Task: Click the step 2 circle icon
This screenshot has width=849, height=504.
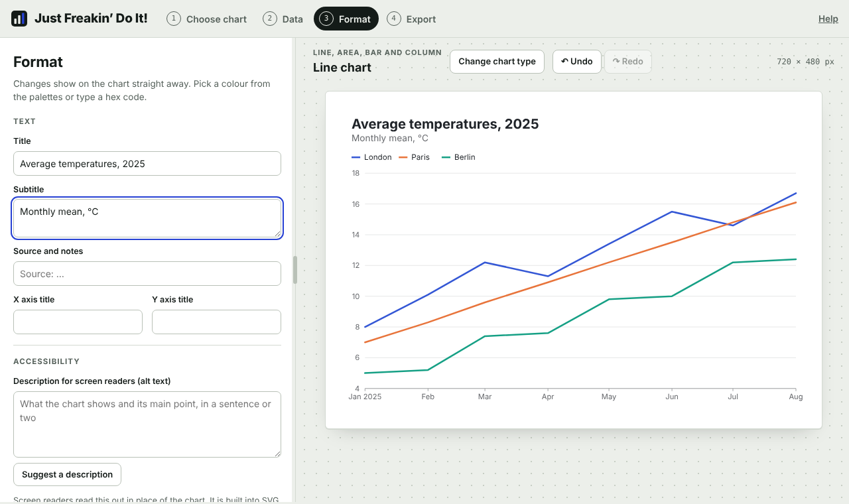Action: point(269,19)
